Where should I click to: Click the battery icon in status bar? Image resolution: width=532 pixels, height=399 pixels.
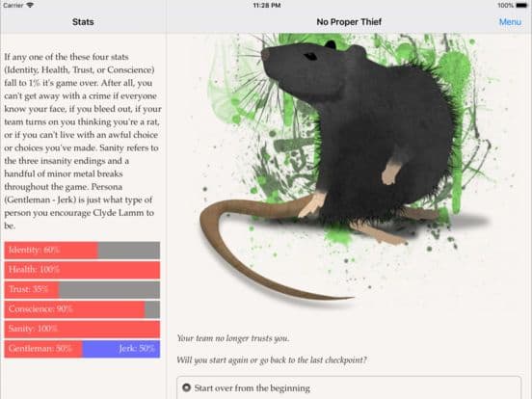(521, 6)
